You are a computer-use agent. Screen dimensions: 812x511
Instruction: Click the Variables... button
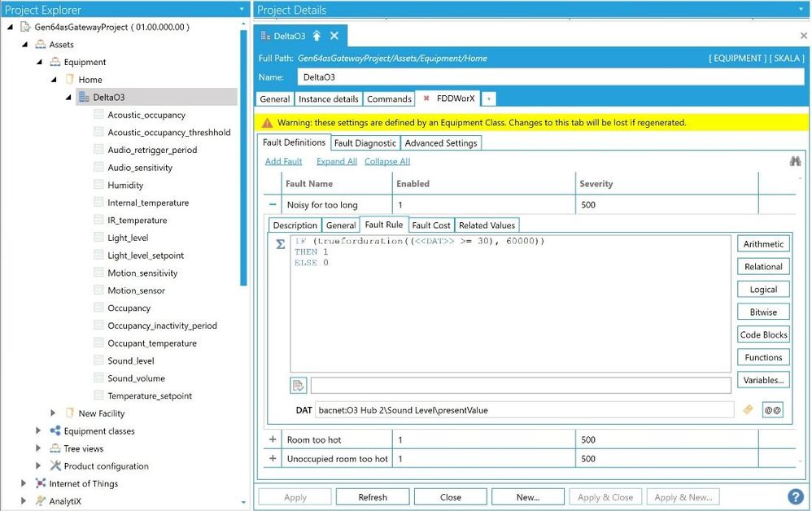pos(763,380)
